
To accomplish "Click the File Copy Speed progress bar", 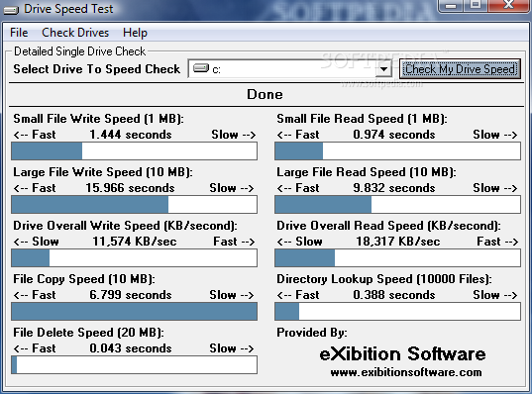I will click(135, 312).
